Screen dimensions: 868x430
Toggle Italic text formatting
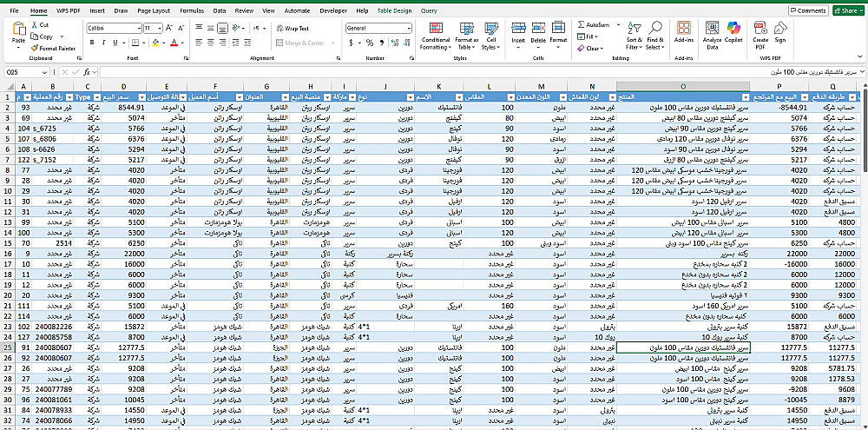[102, 43]
